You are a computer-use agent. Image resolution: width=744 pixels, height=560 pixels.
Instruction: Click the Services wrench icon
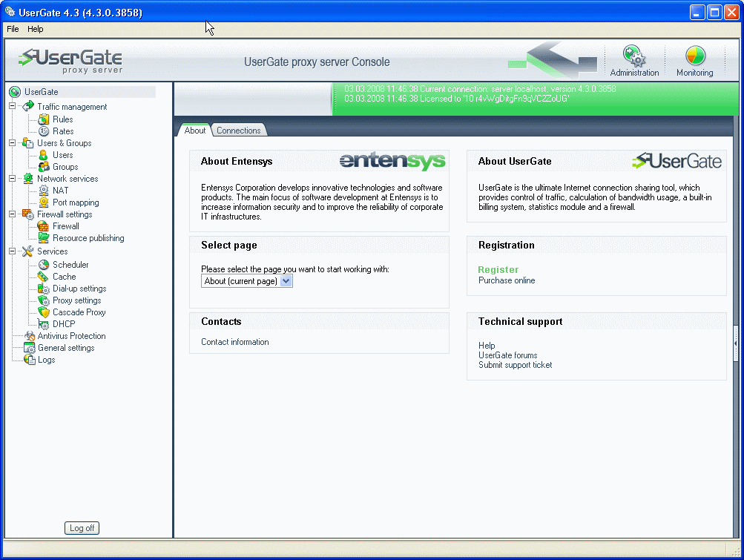tap(28, 251)
